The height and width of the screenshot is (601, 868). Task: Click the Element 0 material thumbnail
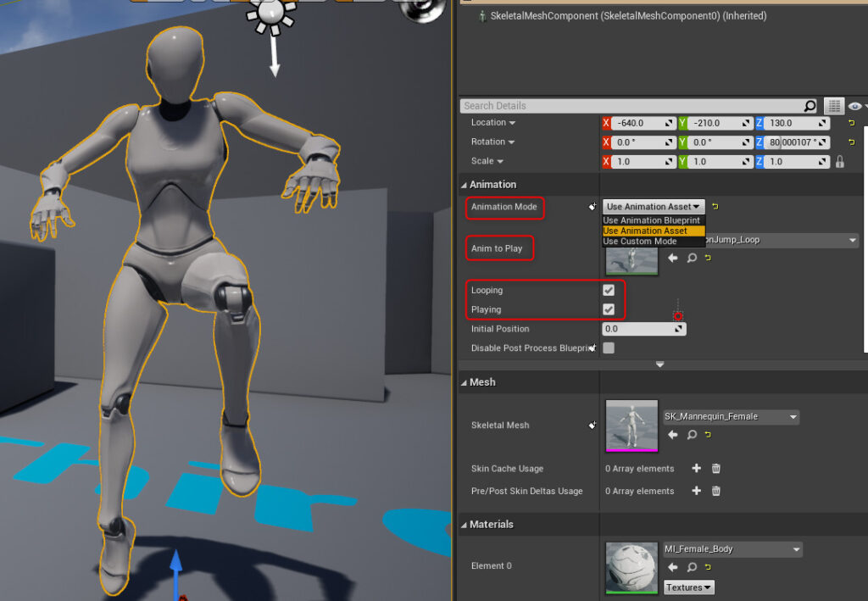click(632, 568)
